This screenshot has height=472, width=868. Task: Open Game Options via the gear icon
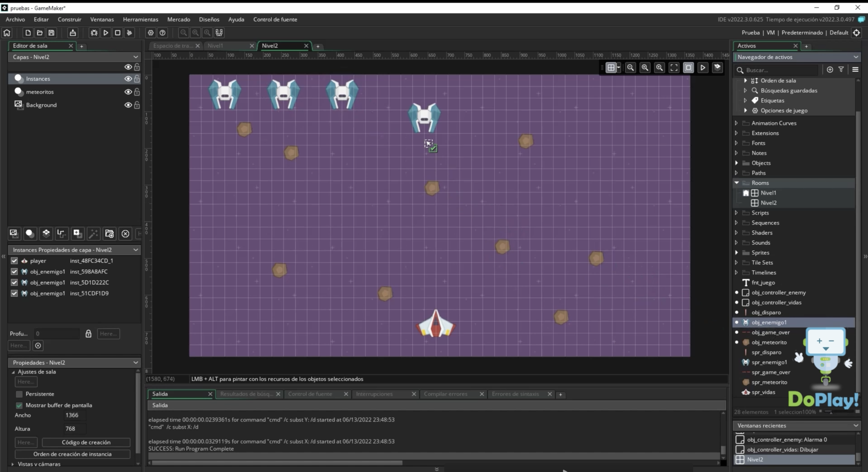(151, 32)
